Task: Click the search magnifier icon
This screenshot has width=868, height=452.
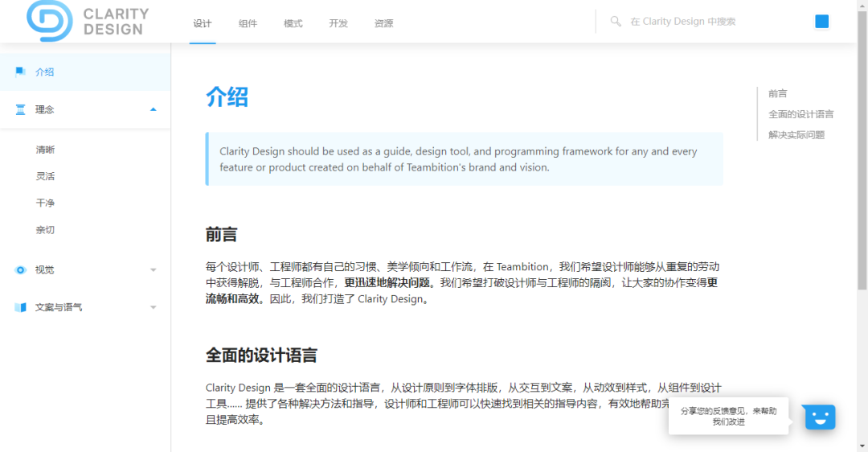Action: [x=616, y=21]
